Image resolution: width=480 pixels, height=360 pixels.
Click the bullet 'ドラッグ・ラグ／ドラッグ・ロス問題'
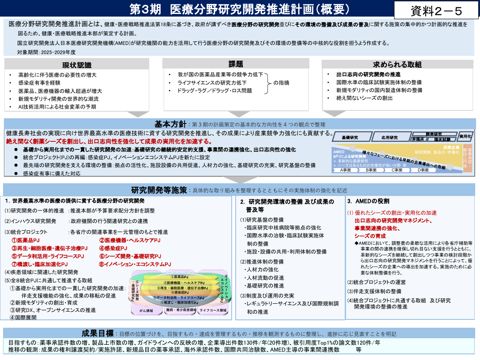pos(215,90)
